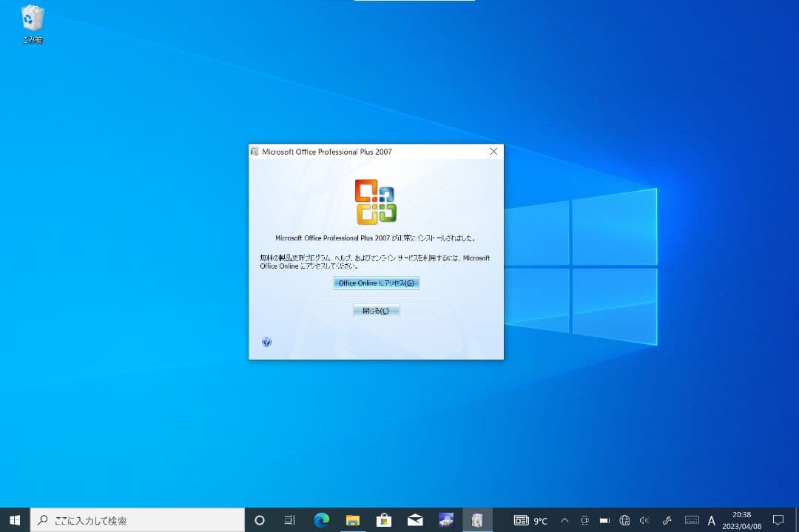Open the Microsoft Store taskbar icon
The image size is (799, 532).
(x=384, y=519)
